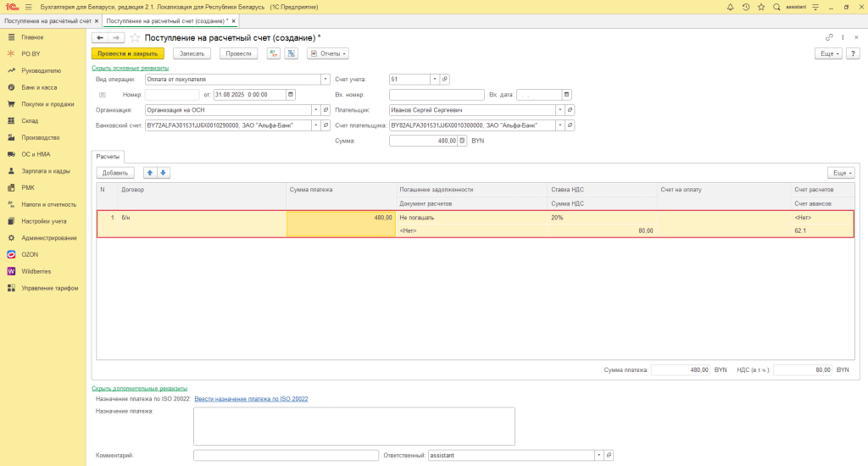Screen dimensions: 868x466
Task: Open global search magnifier
Action: [x=776, y=7]
